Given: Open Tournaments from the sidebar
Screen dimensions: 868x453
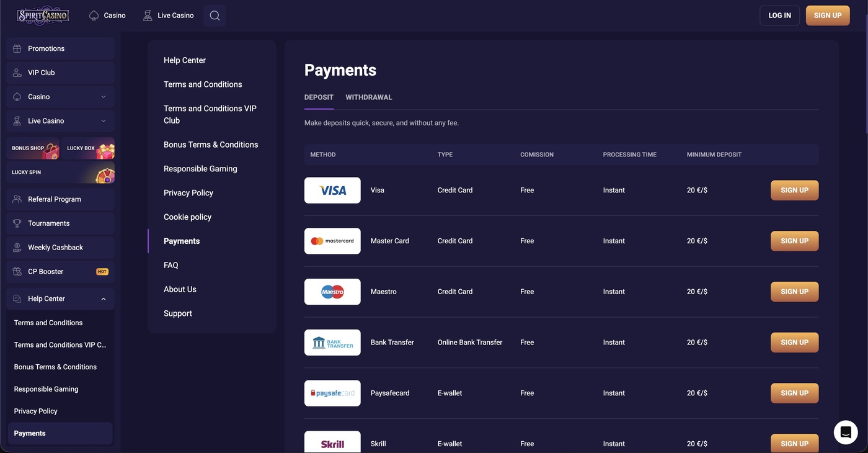Looking at the screenshot, I should (60, 223).
